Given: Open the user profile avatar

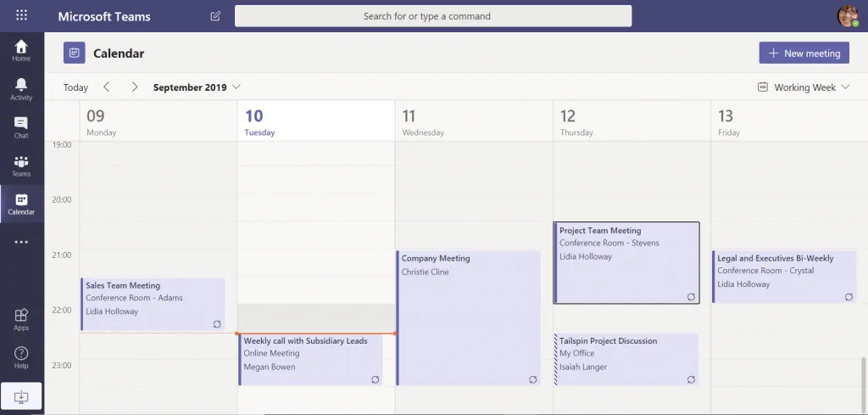Looking at the screenshot, I should (x=848, y=16).
